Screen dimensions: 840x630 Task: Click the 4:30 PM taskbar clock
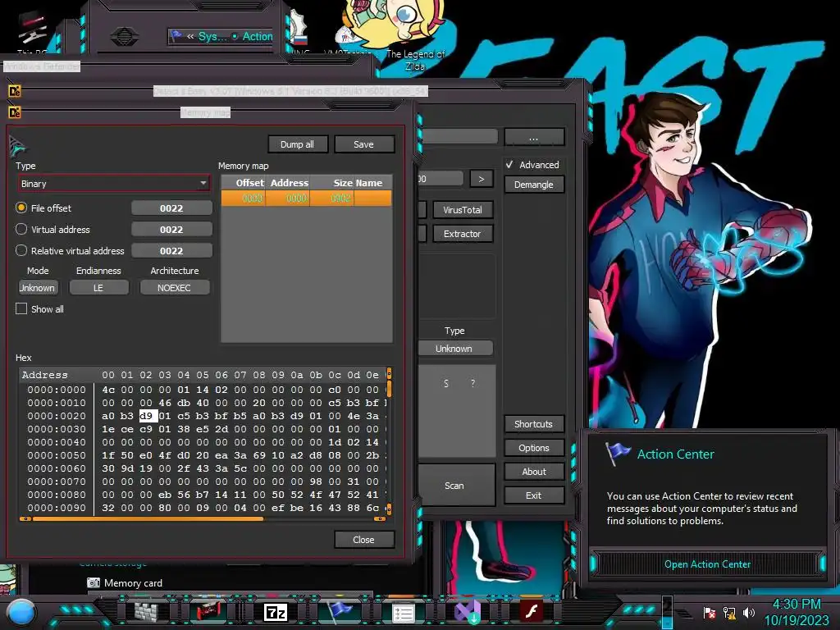click(796, 604)
